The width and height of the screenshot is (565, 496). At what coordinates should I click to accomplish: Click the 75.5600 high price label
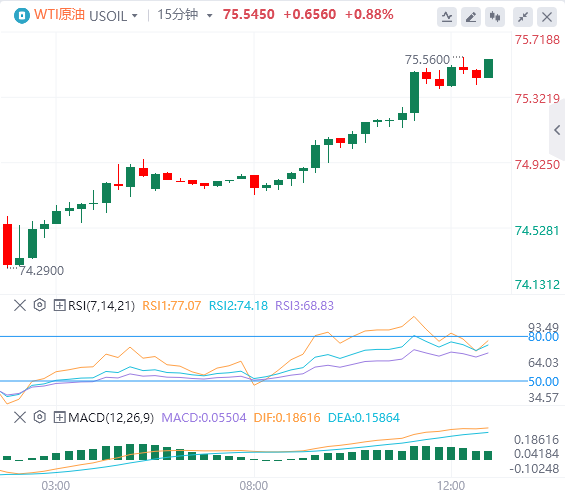[427, 60]
